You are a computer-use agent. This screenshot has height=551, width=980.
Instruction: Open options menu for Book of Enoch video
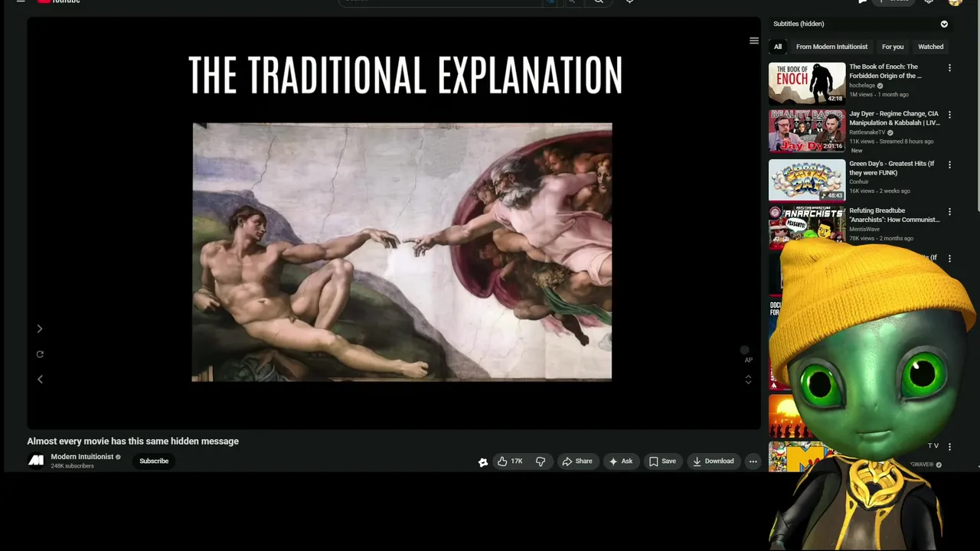(x=949, y=68)
